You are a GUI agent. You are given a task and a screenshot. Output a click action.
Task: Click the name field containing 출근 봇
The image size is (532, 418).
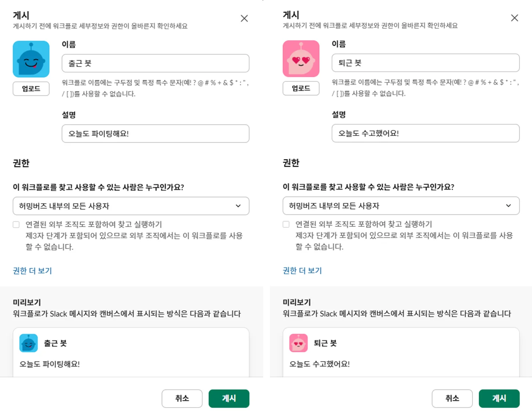[x=155, y=63]
